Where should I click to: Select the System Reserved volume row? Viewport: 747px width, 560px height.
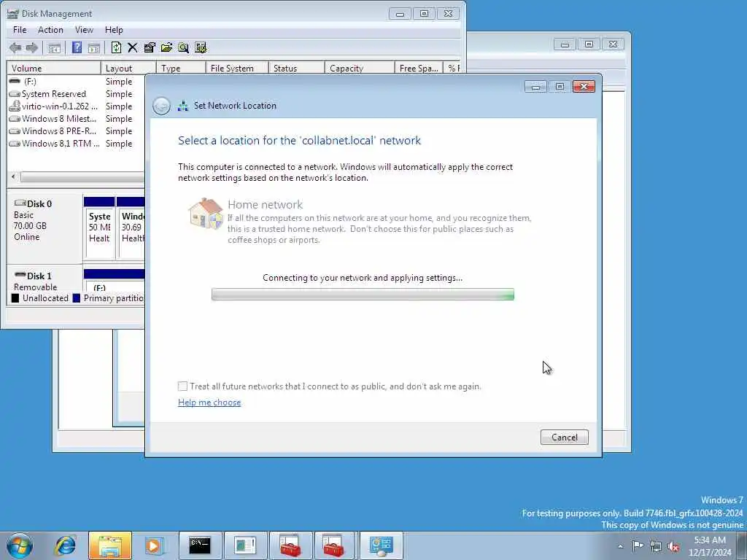[x=76, y=94]
